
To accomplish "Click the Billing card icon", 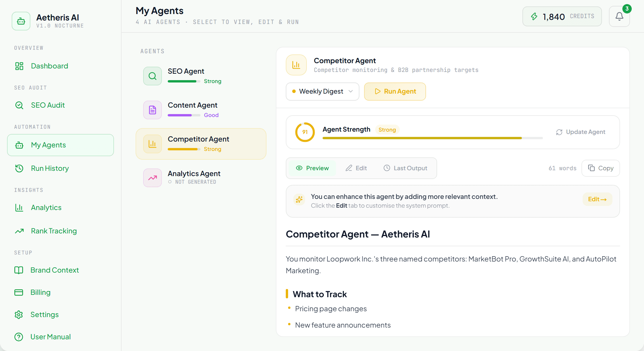I will pos(19,292).
